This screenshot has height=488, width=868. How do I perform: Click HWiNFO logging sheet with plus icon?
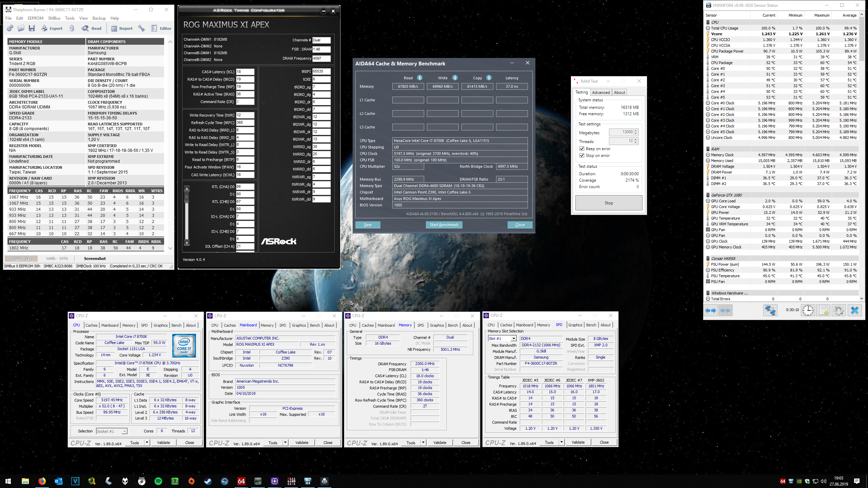[x=823, y=310]
